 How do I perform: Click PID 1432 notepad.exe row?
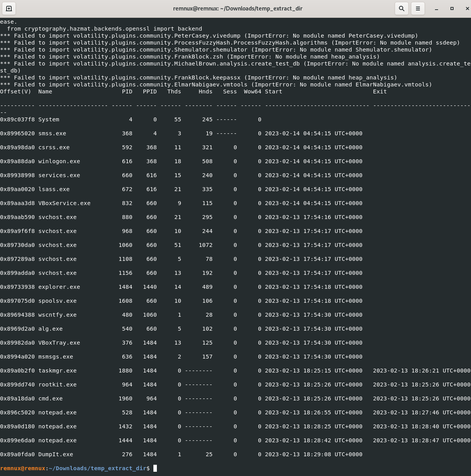coord(125,426)
